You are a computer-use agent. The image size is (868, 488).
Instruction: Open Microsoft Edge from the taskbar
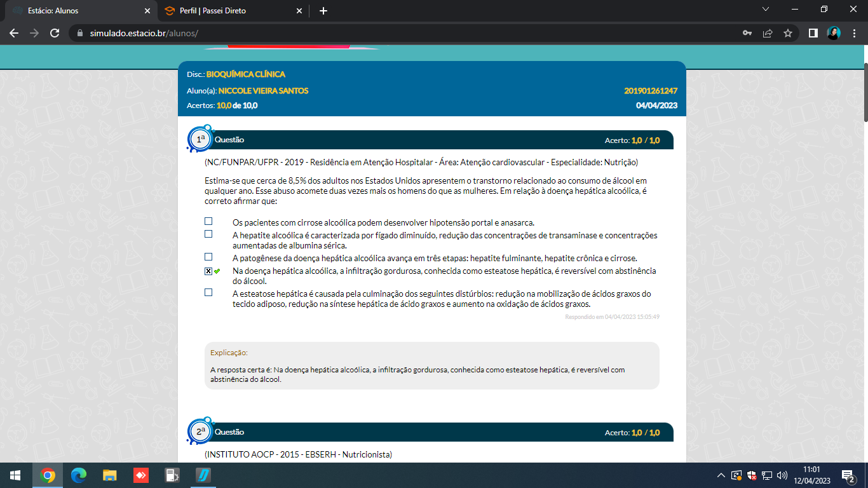point(78,475)
